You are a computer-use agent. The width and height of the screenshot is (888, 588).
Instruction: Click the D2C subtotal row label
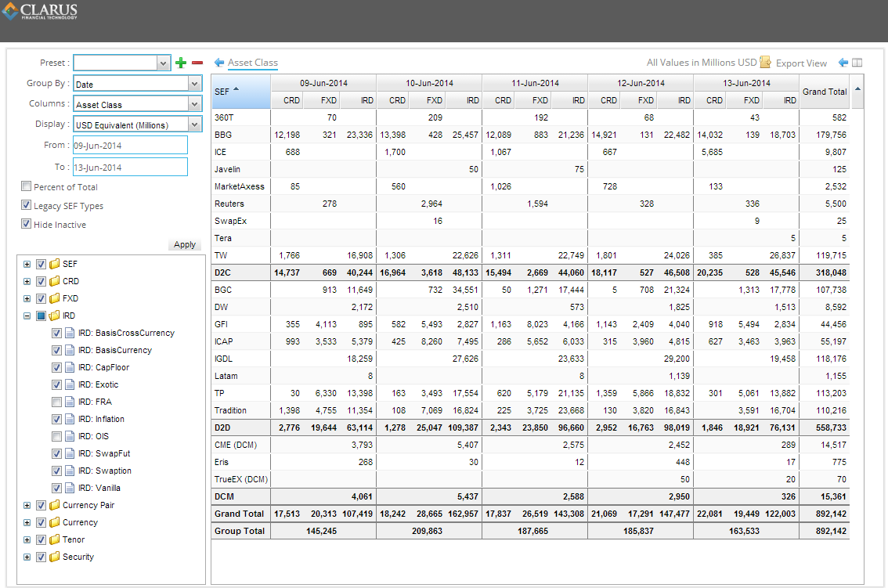coord(222,272)
